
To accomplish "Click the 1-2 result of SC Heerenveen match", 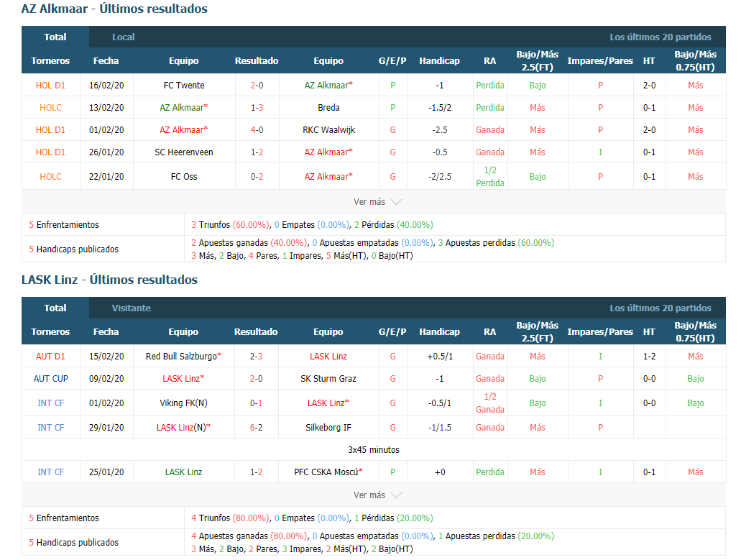I will [x=257, y=152].
